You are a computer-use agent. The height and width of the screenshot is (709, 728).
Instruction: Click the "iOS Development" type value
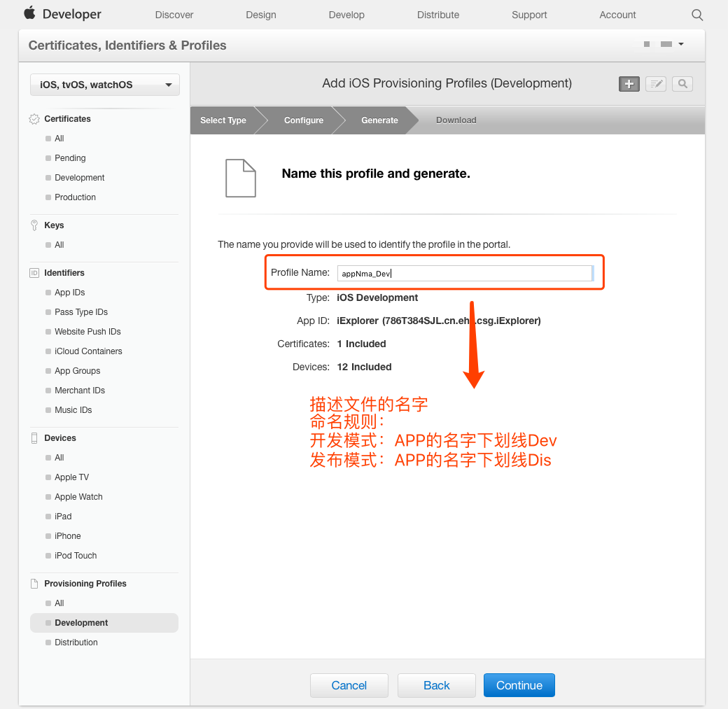[377, 297]
